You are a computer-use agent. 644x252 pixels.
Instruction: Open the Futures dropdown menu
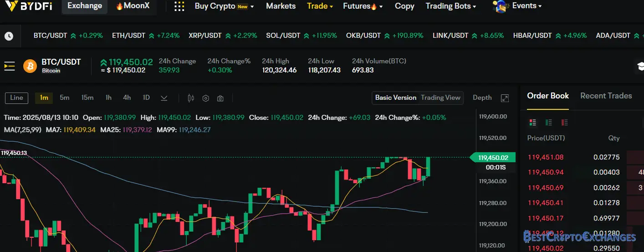(x=363, y=6)
